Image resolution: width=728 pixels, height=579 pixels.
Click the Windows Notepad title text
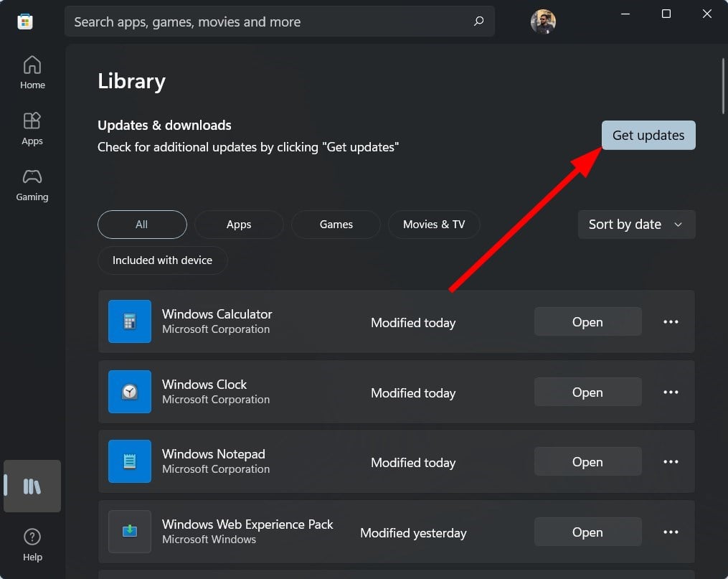click(x=214, y=453)
